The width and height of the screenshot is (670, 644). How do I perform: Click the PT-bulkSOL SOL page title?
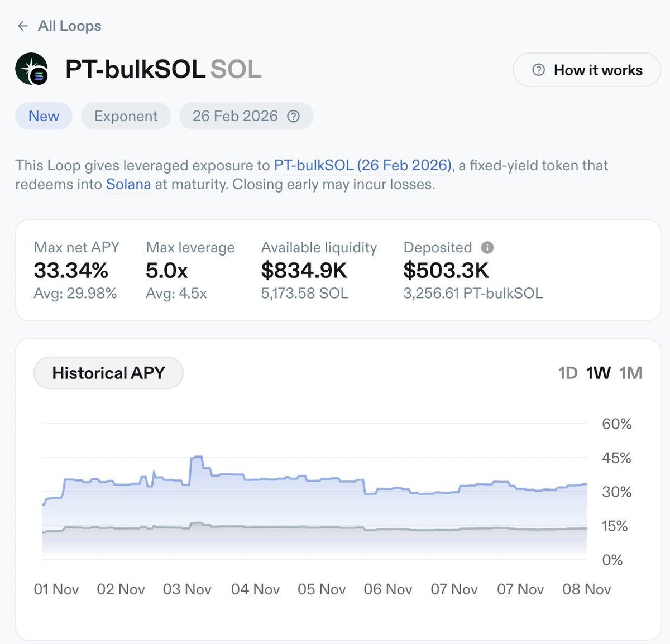point(163,69)
